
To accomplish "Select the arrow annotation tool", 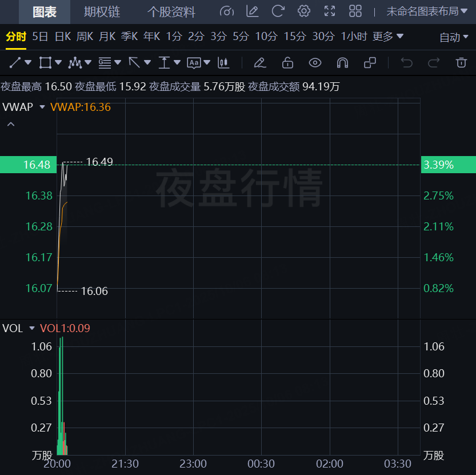I will (134, 62).
